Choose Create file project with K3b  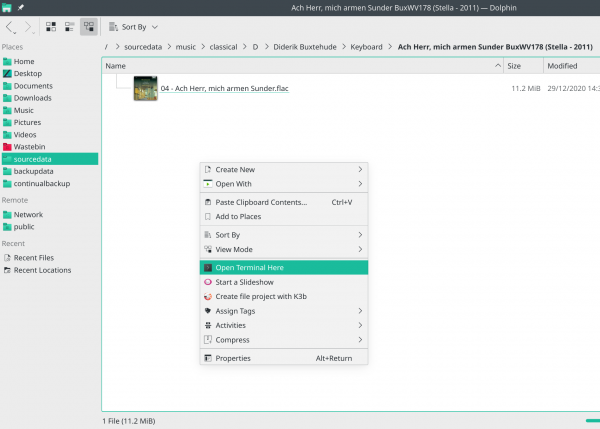(x=284, y=297)
